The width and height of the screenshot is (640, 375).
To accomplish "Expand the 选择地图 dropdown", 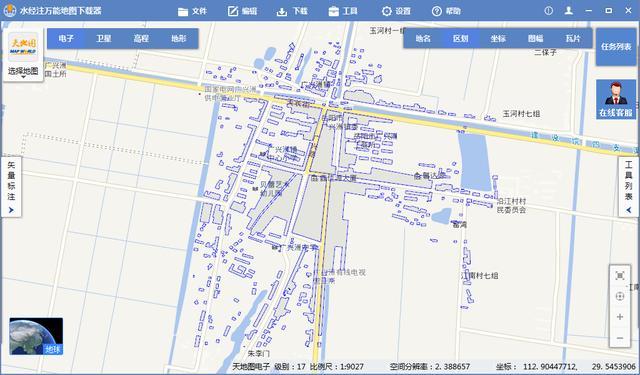I will pos(23,72).
